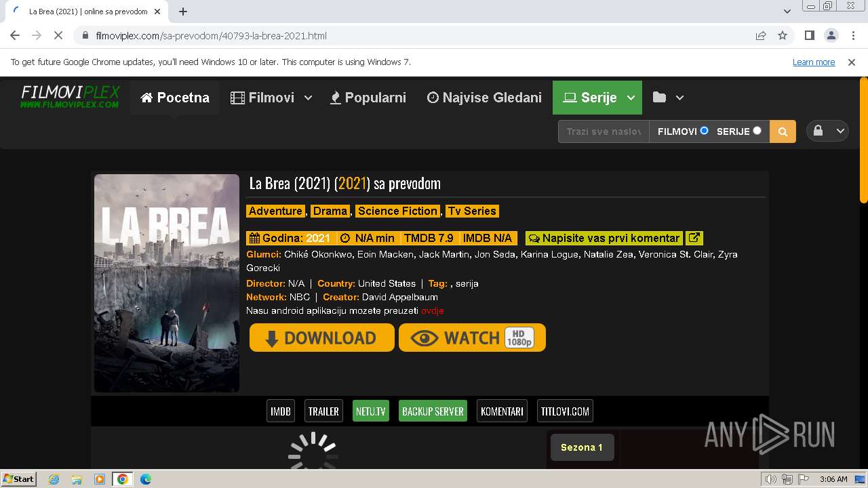Open Chrome profile avatar

(831, 35)
